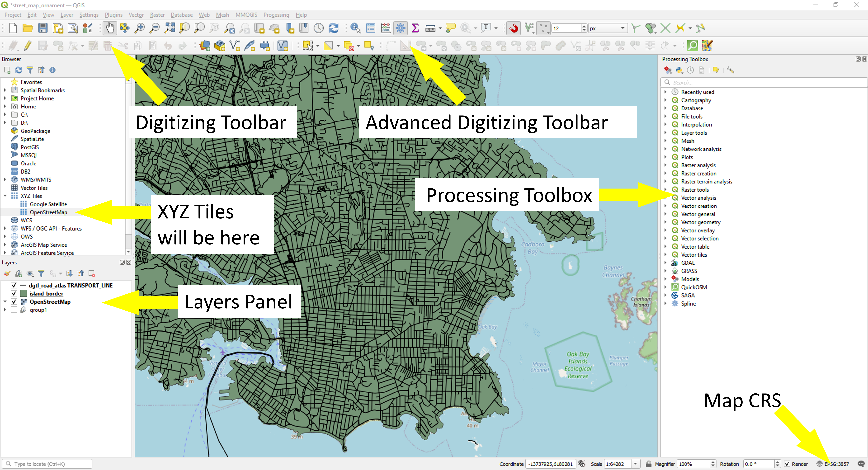Uncheck the island_border layer visibility
Image resolution: width=868 pixels, height=470 pixels.
[14, 293]
